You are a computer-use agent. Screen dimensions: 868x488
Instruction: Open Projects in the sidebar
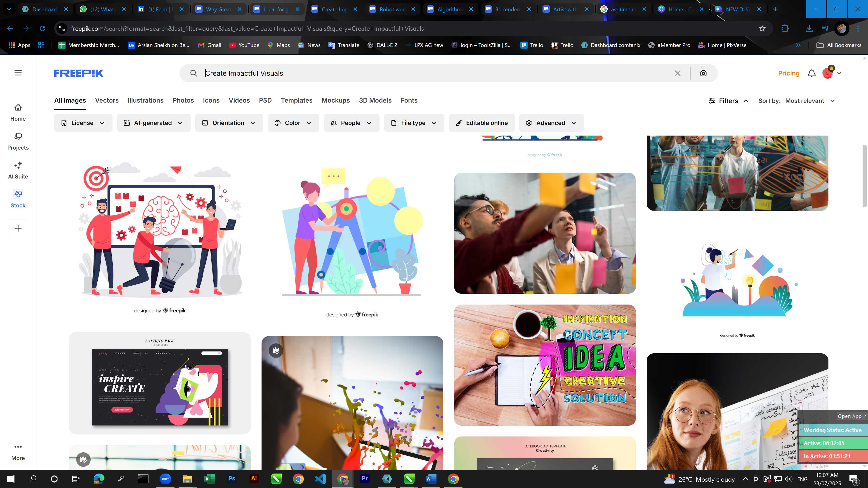coord(18,141)
